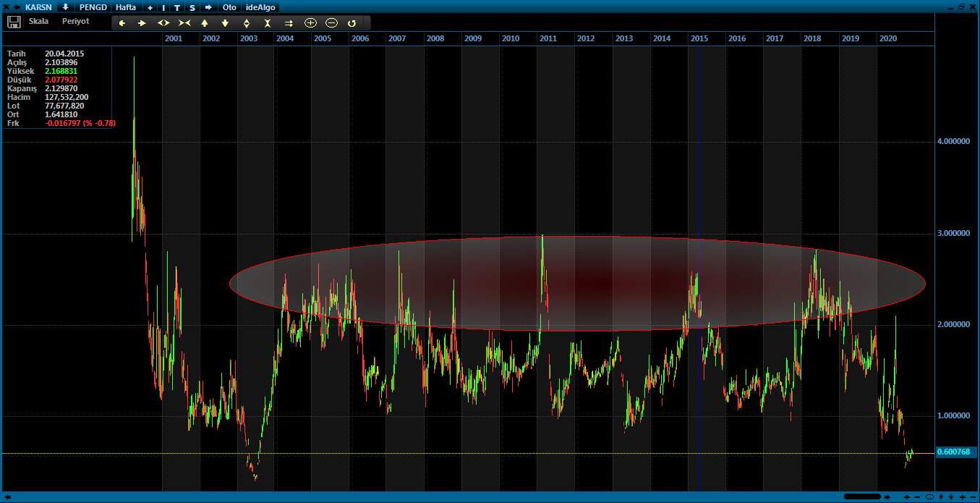Click the 4.000000 price axis label
The image size is (980, 503).
point(953,142)
